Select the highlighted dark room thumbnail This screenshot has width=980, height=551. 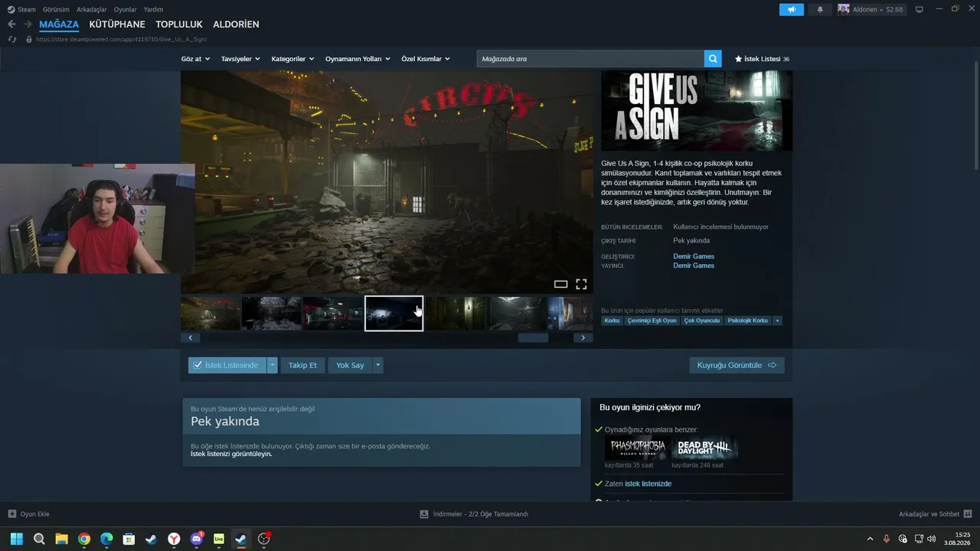[394, 313]
